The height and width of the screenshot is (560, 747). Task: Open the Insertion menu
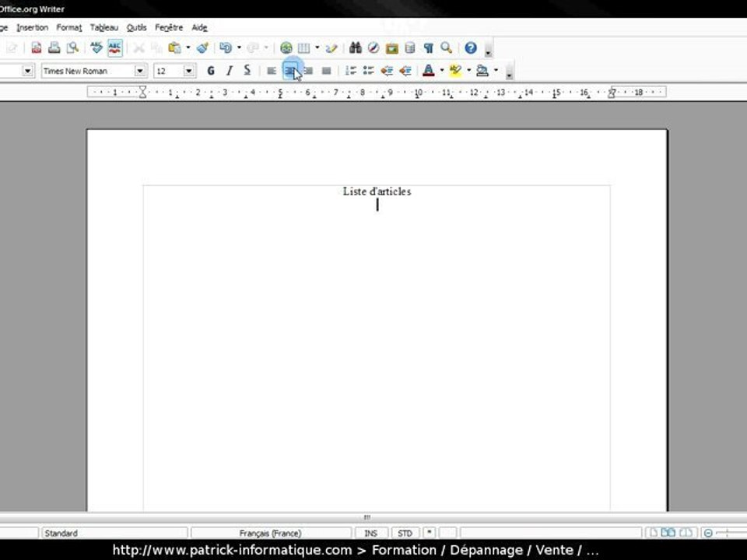pos(33,28)
